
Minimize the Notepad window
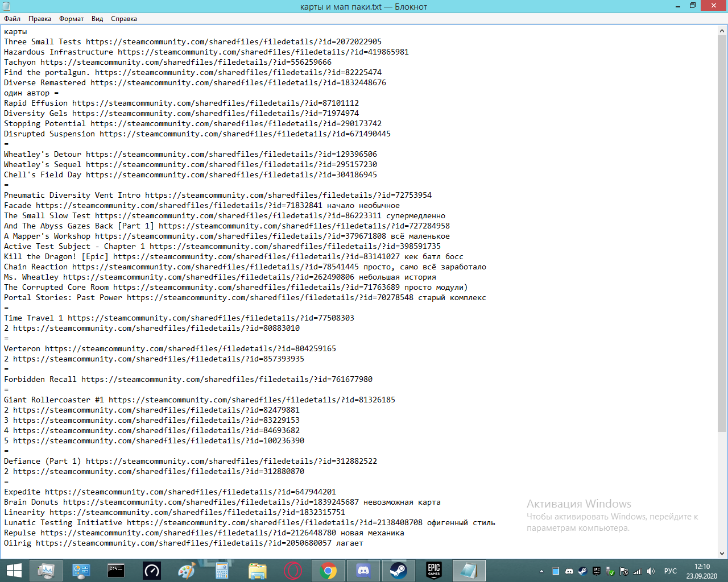coord(678,6)
